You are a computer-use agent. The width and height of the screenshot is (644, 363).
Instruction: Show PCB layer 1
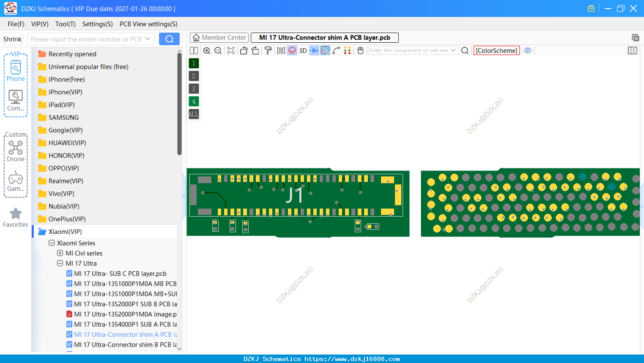point(194,63)
